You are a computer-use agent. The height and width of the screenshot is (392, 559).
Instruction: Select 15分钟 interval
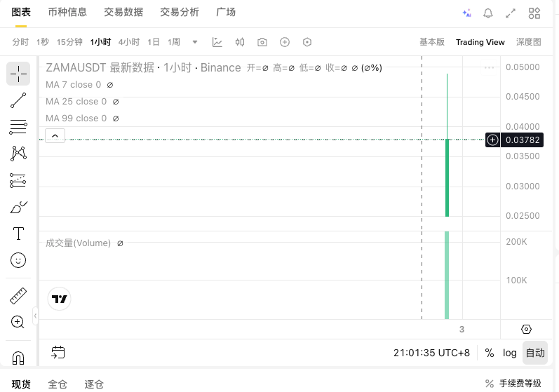pyautogui.click(x=69, y=42)
